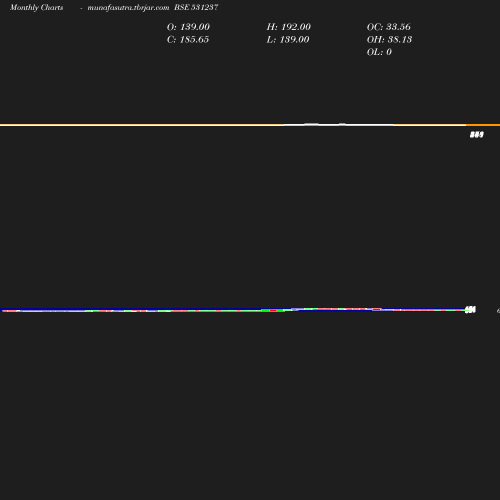Image resolution: width=500 pixels, height=500 pixels.
Task: Click the BSE stock code in the header
Action: tap(196, 7)
